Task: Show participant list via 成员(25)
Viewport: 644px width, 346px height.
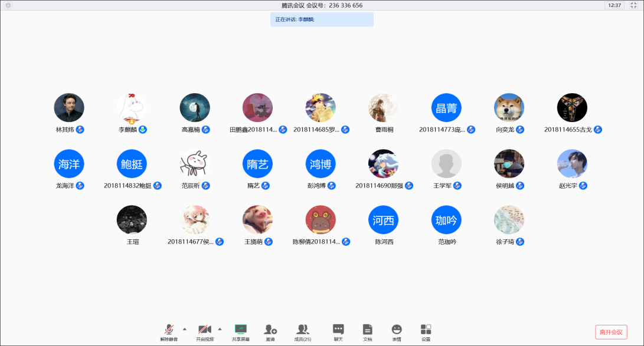Action: point(303,332)
